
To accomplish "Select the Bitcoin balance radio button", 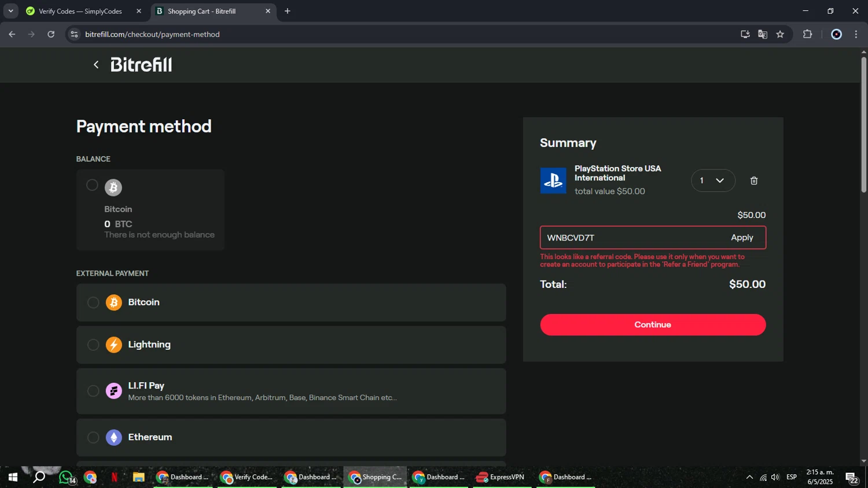I will [x=92, y=185].
